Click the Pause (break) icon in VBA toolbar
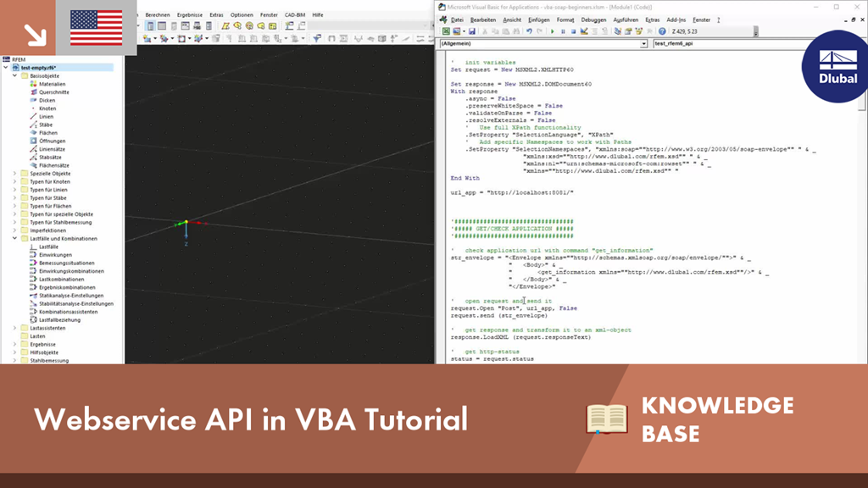The height and width of the screenshot is (488, 868). coord(563,31)
